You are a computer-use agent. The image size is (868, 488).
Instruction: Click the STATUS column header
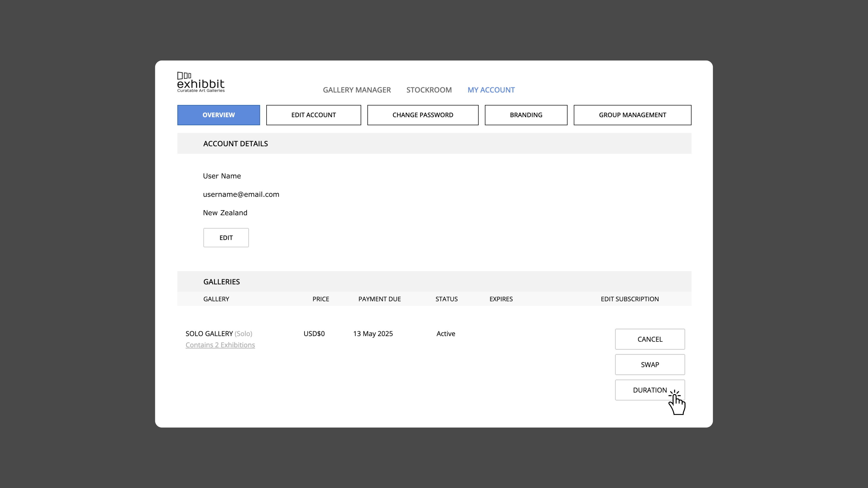pos(447,299)
